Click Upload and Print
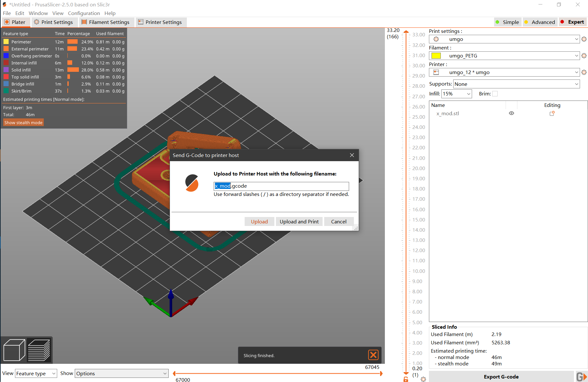Image resolution: width=588 pixels, height=382 pixels. click(x=299, y=221)
